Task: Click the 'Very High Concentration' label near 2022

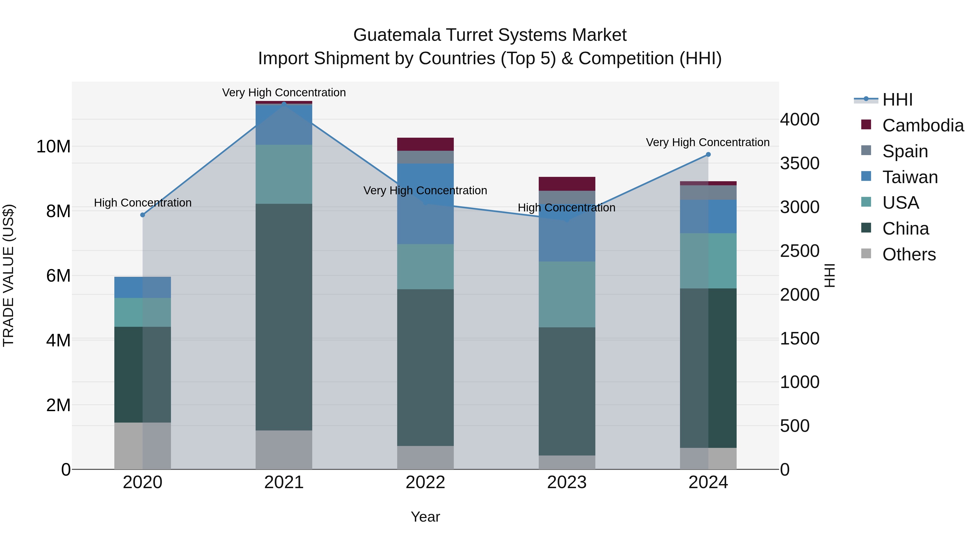Action: pyautogui.click(x=425, y=190)
